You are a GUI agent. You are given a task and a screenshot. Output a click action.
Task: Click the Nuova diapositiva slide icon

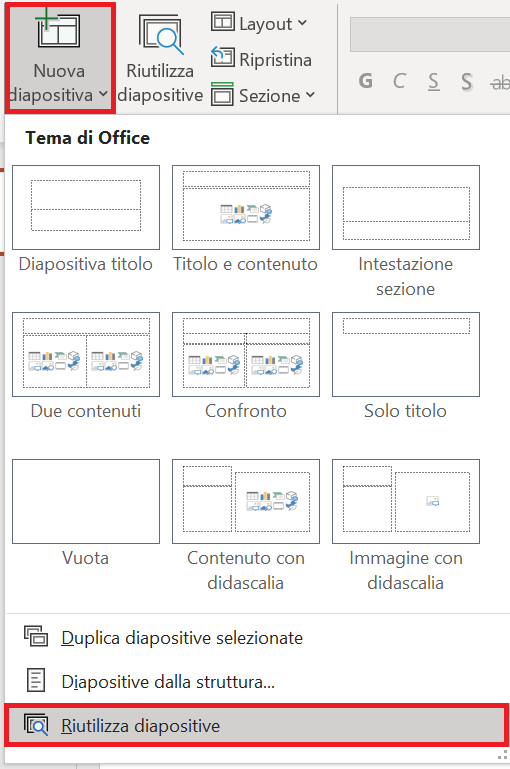tap(58, 30)
